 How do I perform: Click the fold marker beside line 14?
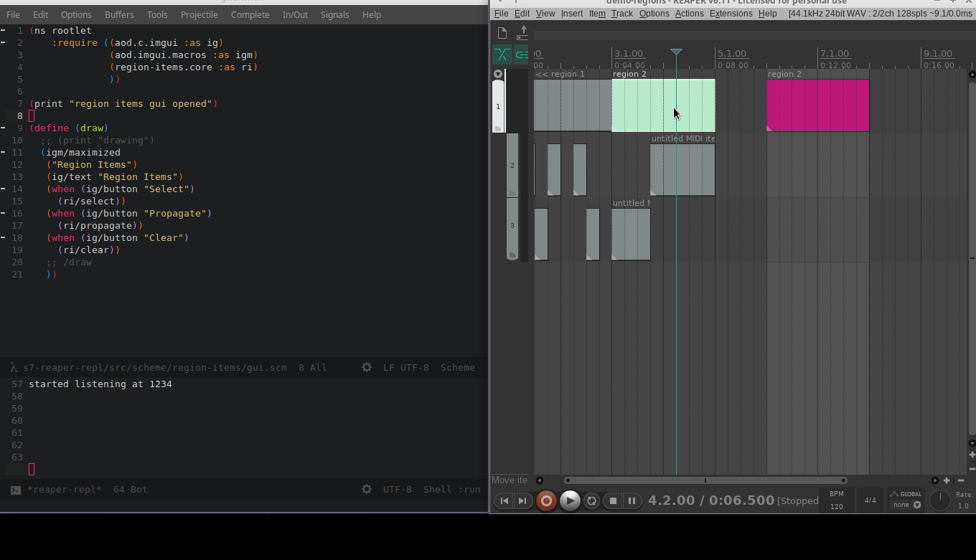coord(4,189)
